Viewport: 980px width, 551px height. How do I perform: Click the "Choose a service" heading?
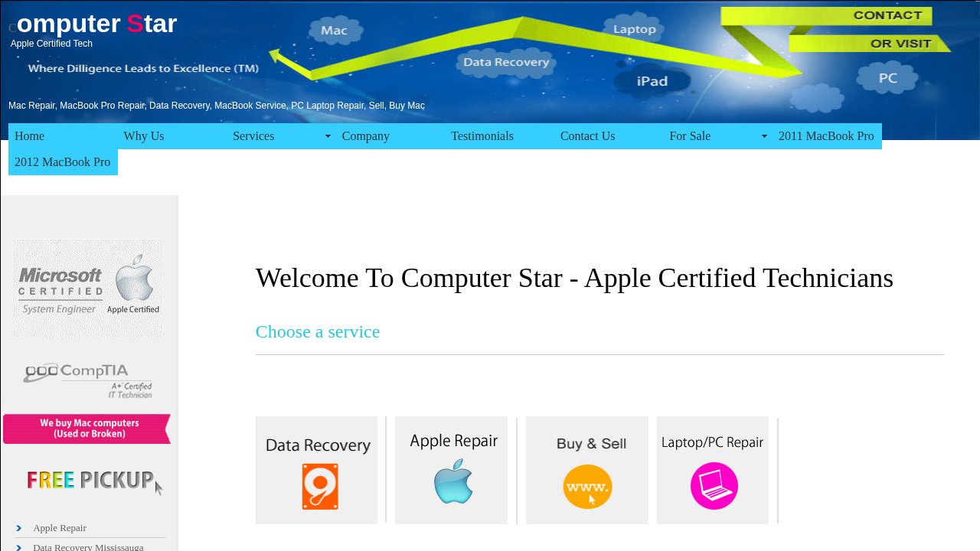[318, 331]
